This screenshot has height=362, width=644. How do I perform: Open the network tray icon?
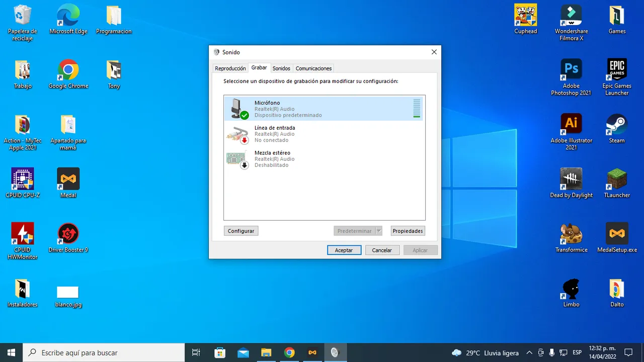(563, 352)
